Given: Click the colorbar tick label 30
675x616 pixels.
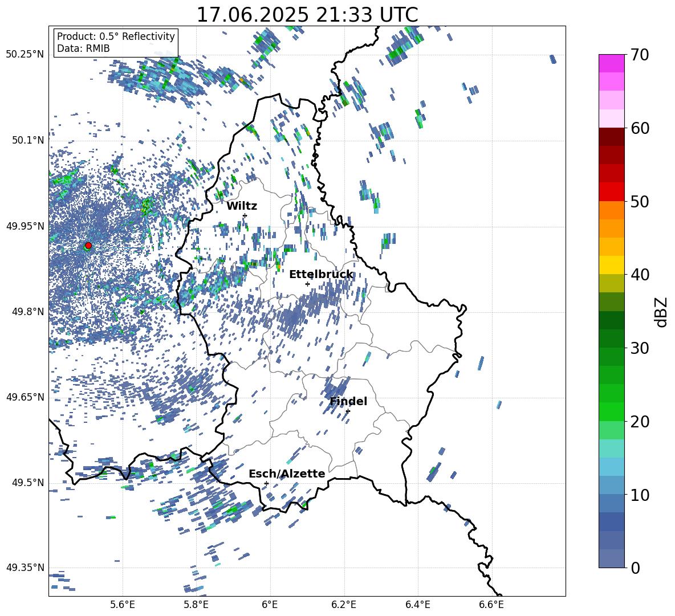Looking at the screenshot, I should pos(640,348).
